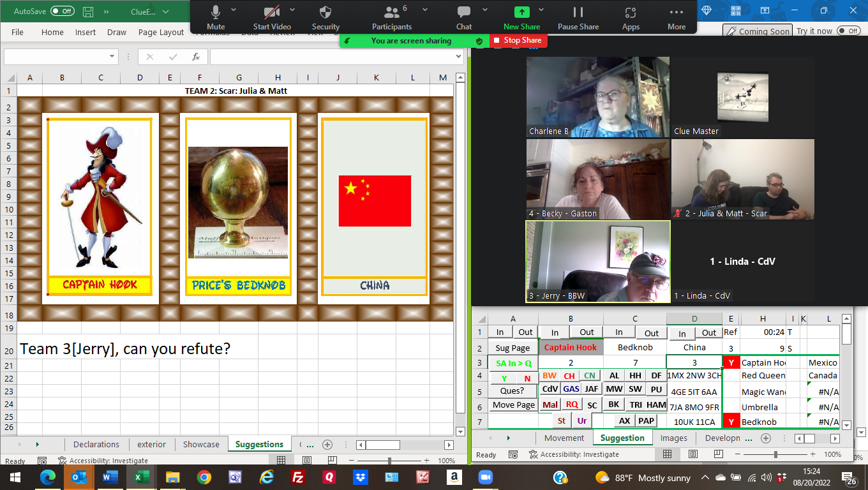Expand the formula bar

pos(458,56)
